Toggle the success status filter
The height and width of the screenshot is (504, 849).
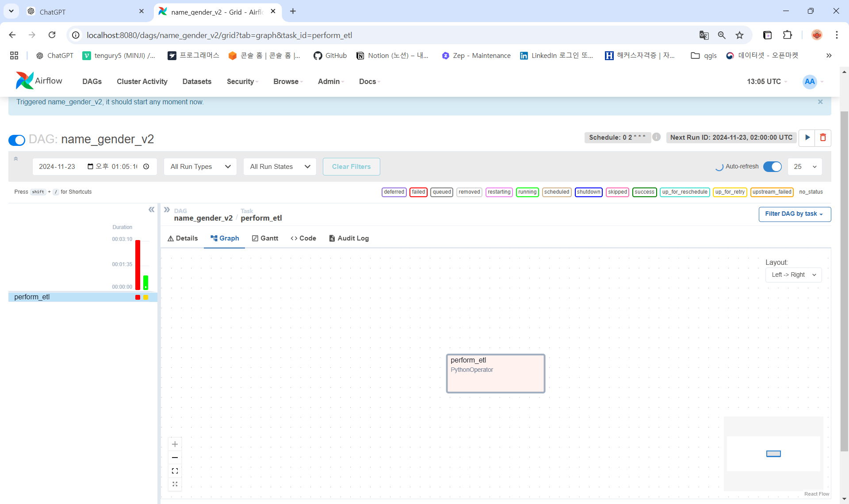[645, 192]
